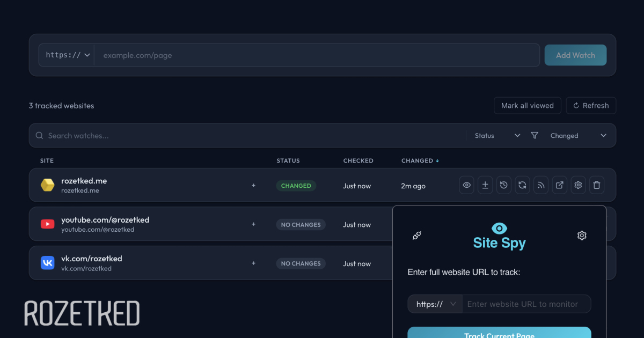644x338 pixels.
Task: Open the Status filter dropdown
Action: 497,136
